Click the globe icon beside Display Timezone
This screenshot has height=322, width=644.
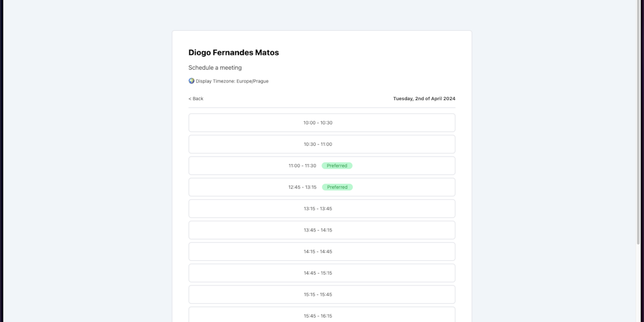[x=191, y=81]
